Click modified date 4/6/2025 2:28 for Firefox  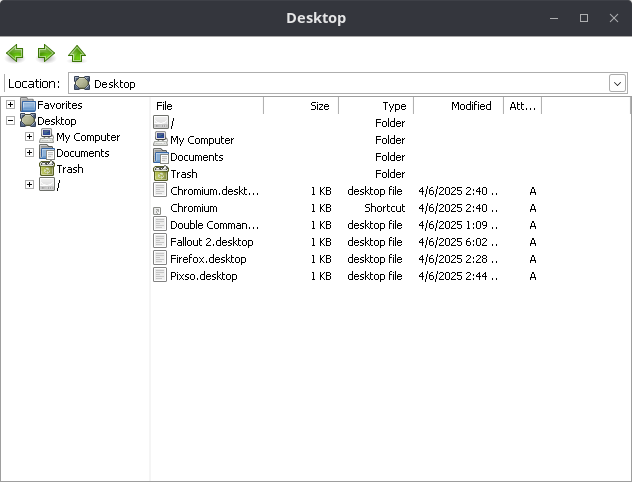(x=458, y=259)
